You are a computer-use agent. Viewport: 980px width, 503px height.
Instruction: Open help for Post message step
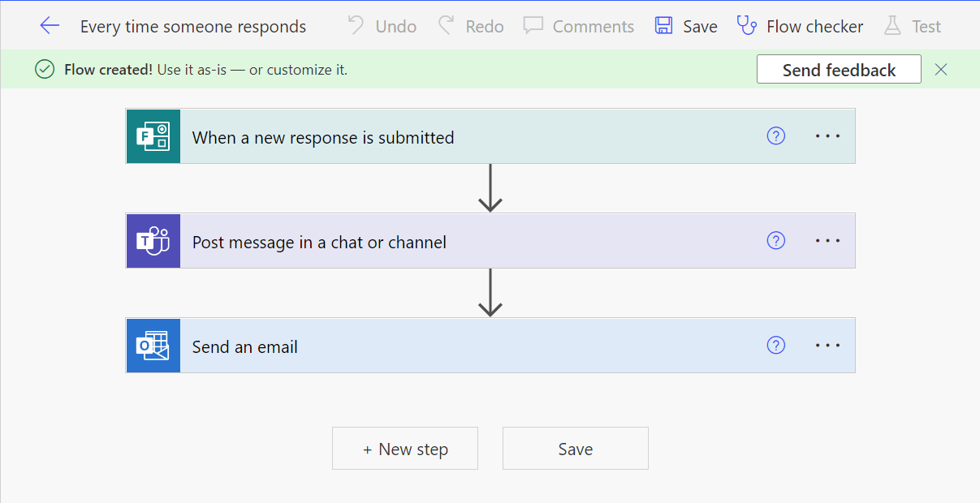click(x=775, y=241)
